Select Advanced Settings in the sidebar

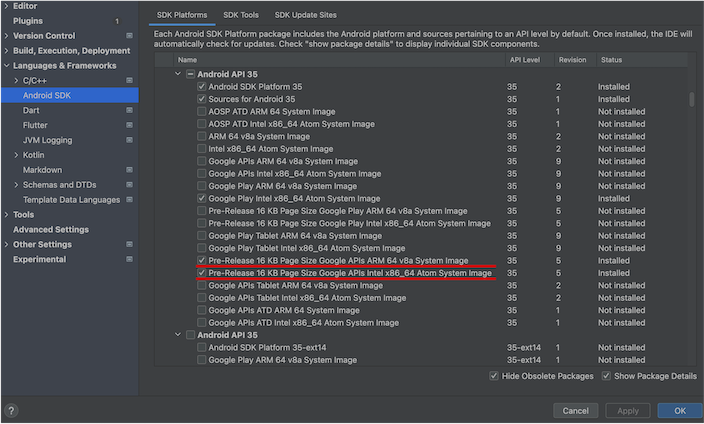tap(51, 229)
